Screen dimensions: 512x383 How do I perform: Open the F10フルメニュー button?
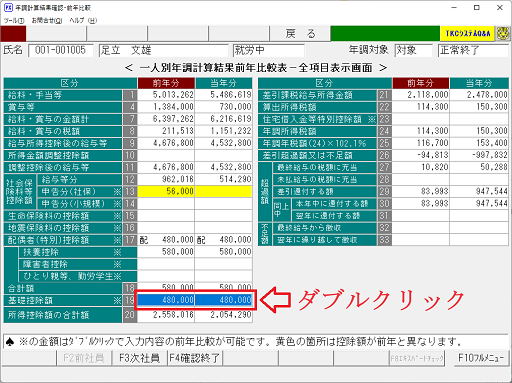click(x=481, y=358)
